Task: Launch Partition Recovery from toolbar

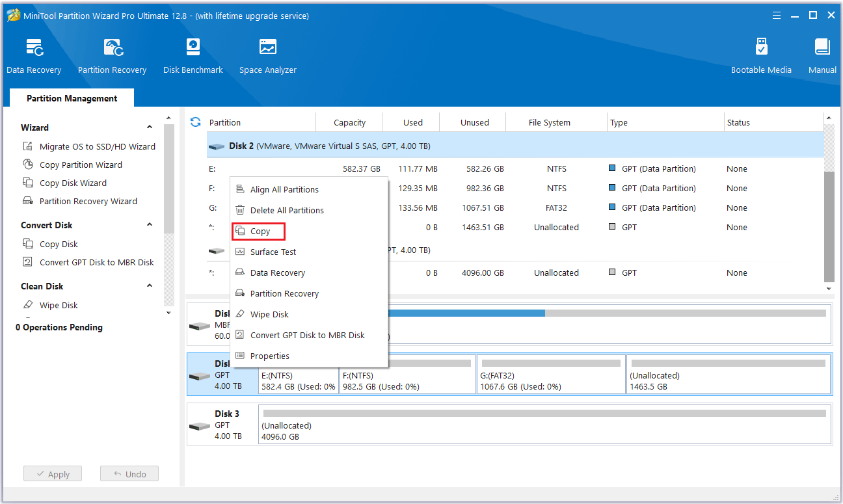Action: pyautogui.click(x=112, y=57)
